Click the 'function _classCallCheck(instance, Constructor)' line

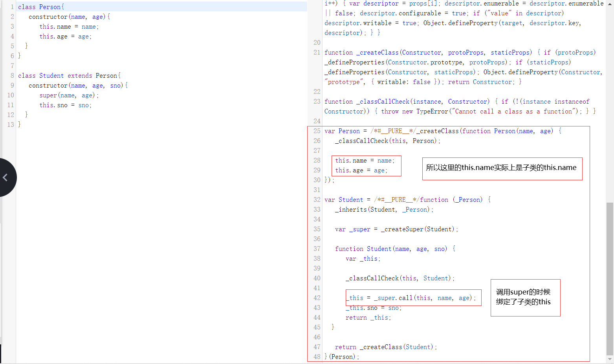click(457, 101)
